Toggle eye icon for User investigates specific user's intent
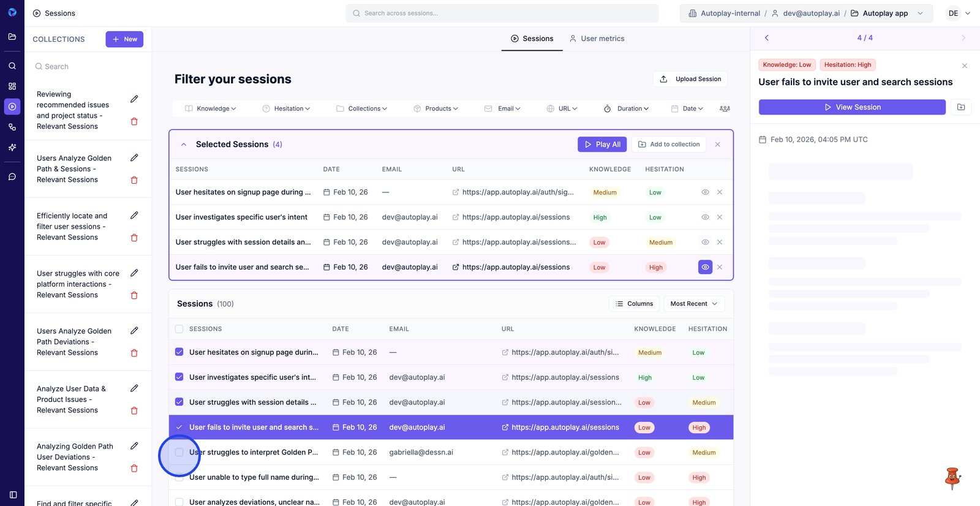The width and height of the screenshot is (980, 506). point(705,217)
